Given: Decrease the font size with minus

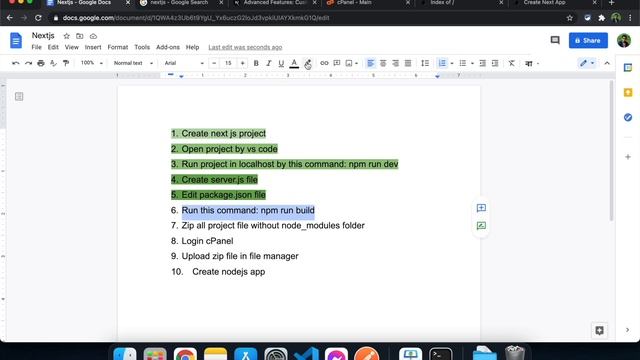Looking at the screenshot, I should (x=214, y=63).
